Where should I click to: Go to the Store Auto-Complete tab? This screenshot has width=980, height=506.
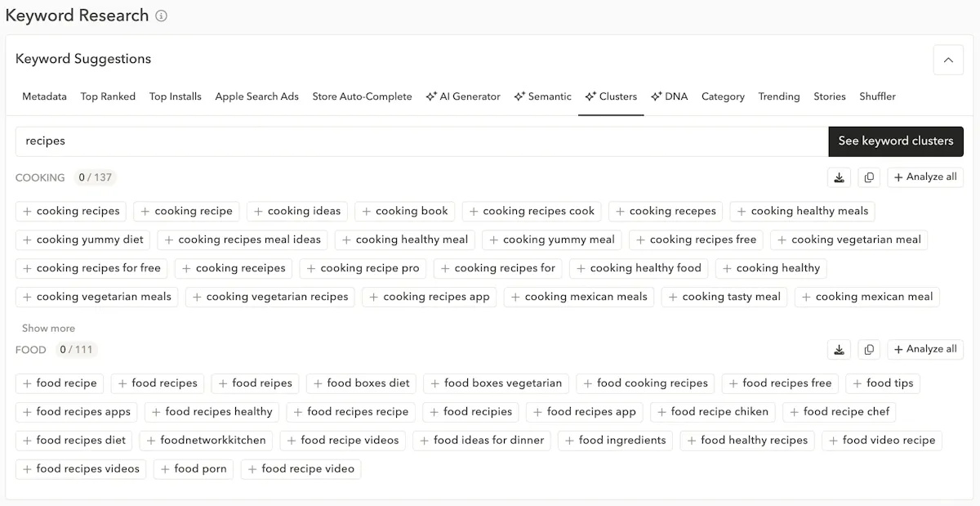point(362,96)
